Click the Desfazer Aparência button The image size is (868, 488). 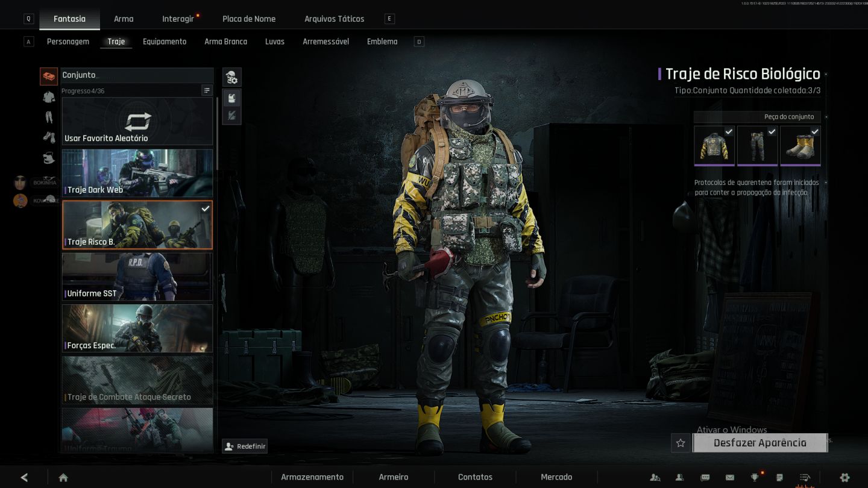pyautogui.click(x=759, y=443)
